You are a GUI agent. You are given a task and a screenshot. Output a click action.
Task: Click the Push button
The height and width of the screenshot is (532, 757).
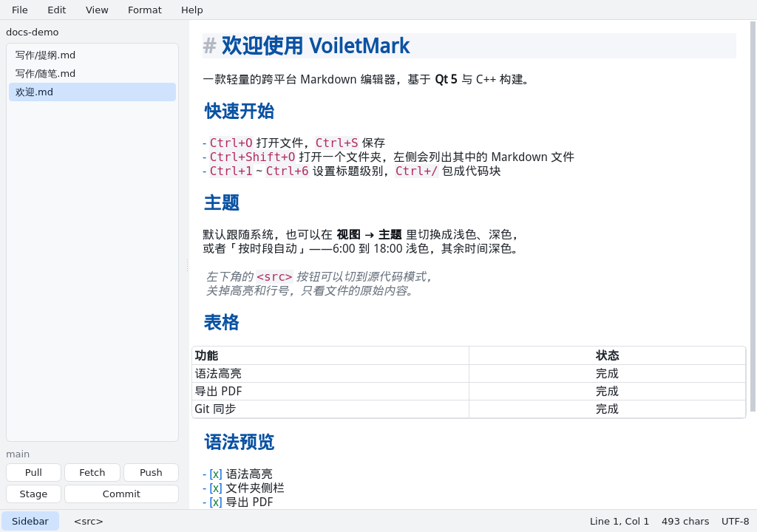coord(151,472)
